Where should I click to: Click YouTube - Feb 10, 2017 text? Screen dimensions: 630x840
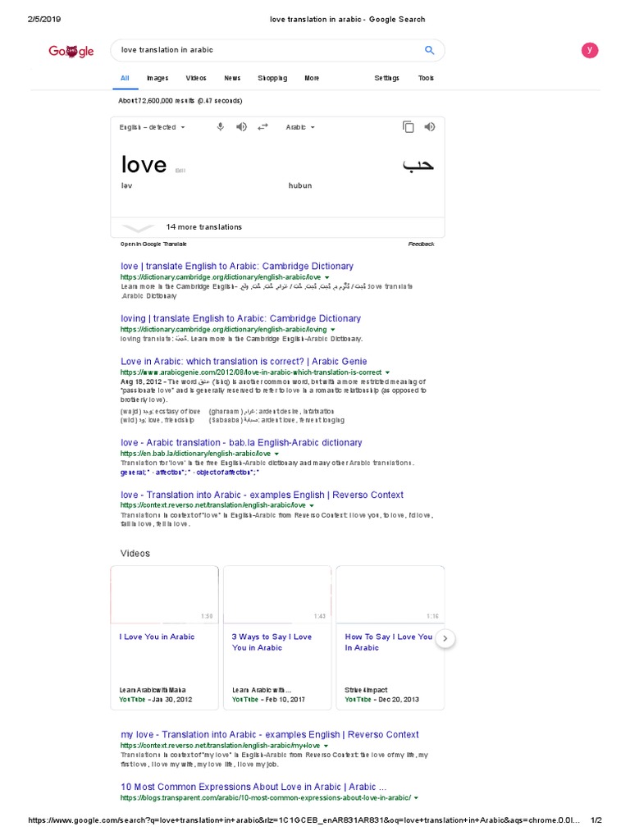(268, 700)
